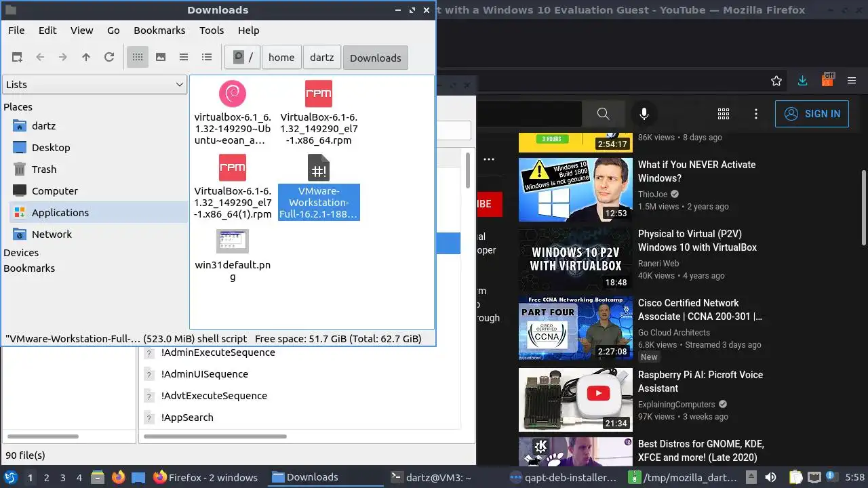Select the virtualbox Ubuntu eoan deb file
Viewport: 868px width, 488px height.
pyautogui.click(x=233, y=113)
